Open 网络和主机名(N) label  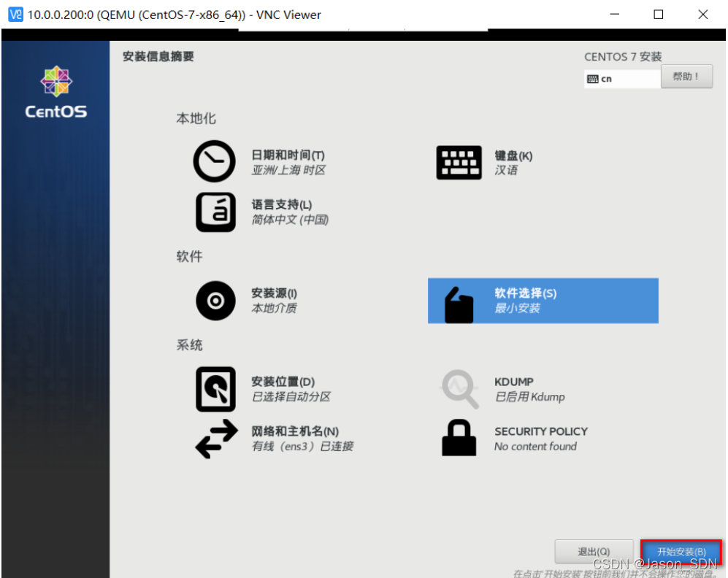(x=295, y=431)
